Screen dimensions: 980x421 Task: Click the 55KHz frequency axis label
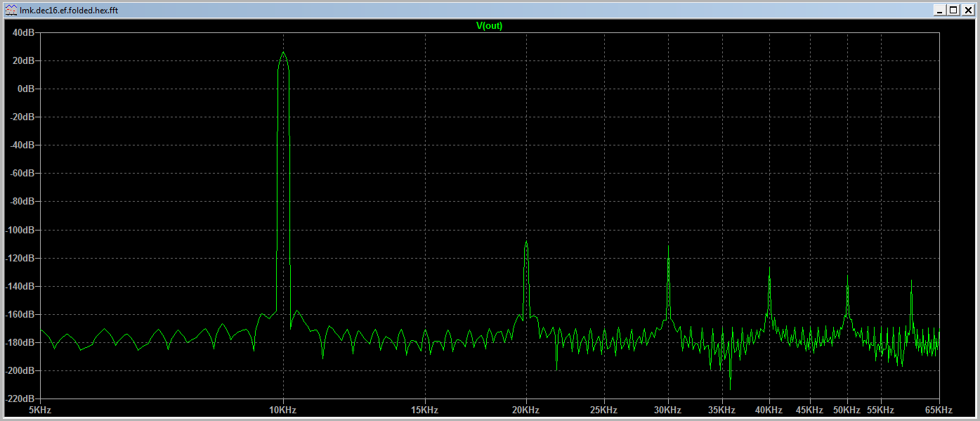880,410
